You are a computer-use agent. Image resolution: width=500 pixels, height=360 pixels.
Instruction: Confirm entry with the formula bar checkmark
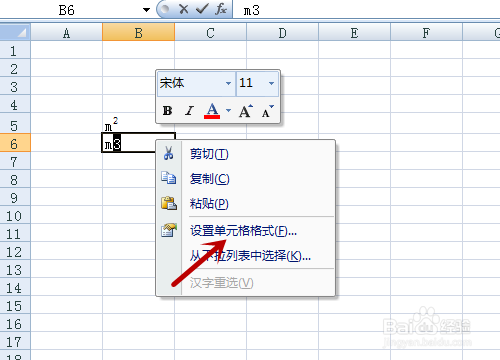click(202, 9)
